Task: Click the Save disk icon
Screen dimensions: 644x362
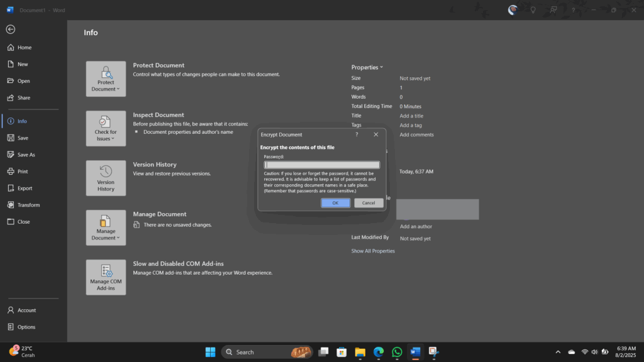Action: coord(11,138)
